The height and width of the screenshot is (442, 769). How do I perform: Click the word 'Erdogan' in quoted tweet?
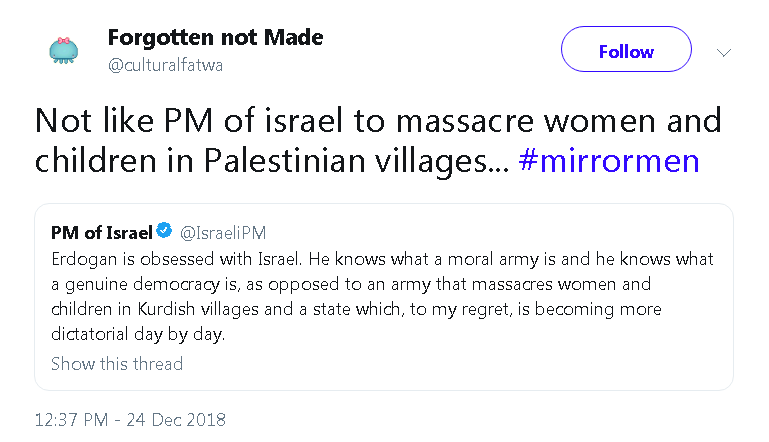click(x=81, y=259)
